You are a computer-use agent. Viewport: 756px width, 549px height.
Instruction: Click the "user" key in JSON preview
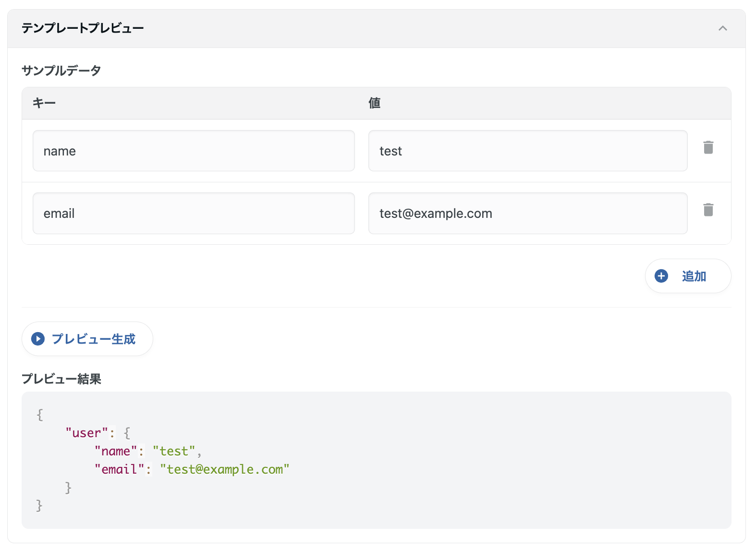tap(87, 433)
